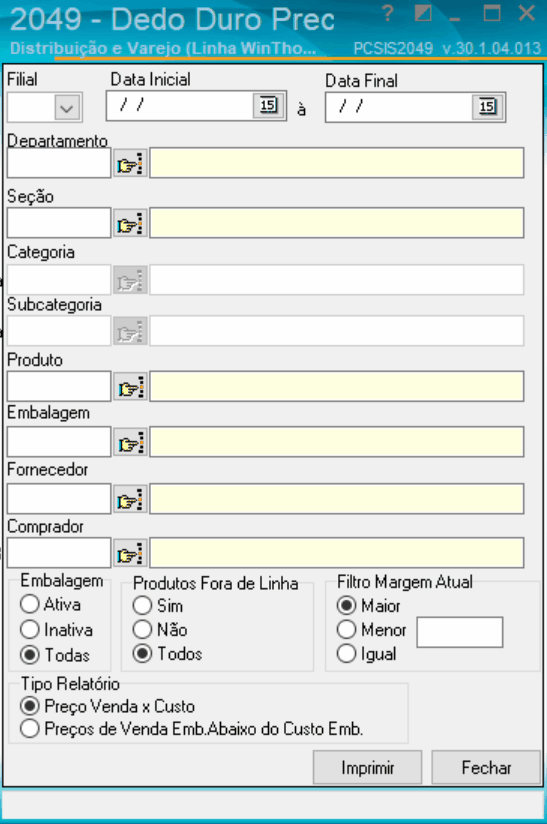
Task: Click the Departamento description yellow field
Action: click(x=337, y=163)
